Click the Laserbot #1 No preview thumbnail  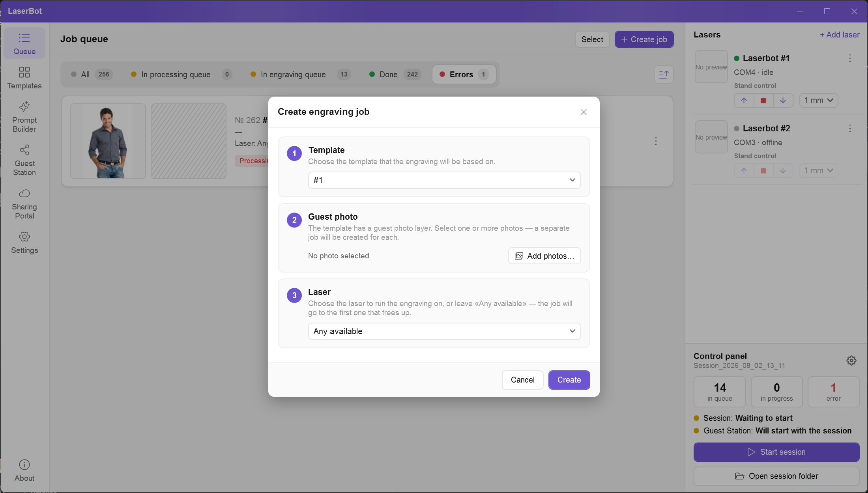click(x=711, y=67)
